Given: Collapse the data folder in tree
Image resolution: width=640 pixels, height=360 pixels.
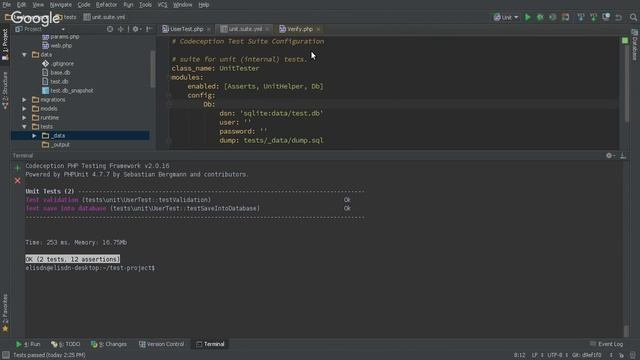Looking at the screenshot, I should tap(24, 54).
